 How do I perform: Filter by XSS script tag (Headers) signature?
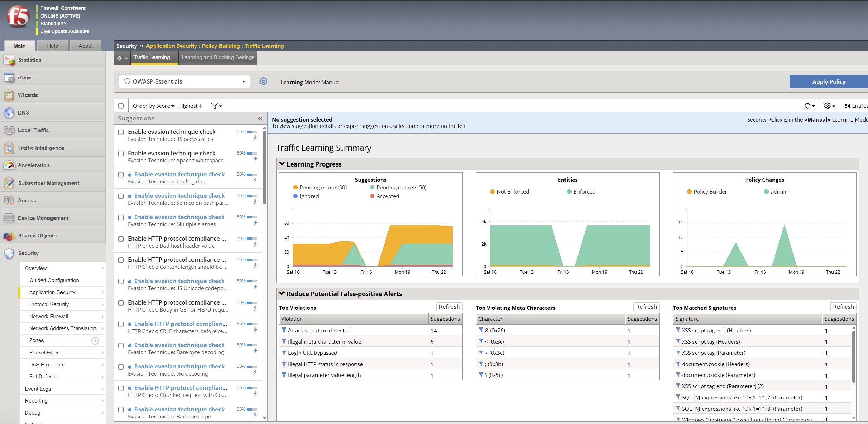(x=678, y=341)
